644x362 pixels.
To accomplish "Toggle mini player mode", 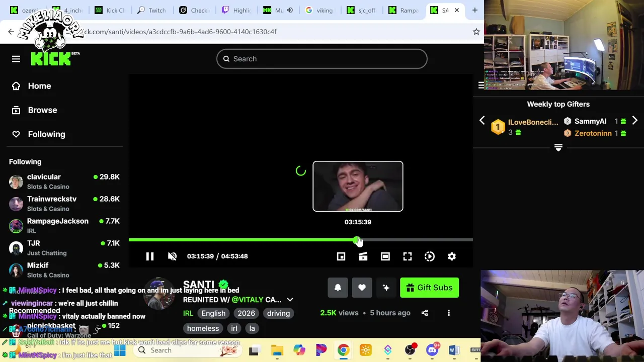I will point(341,256).
